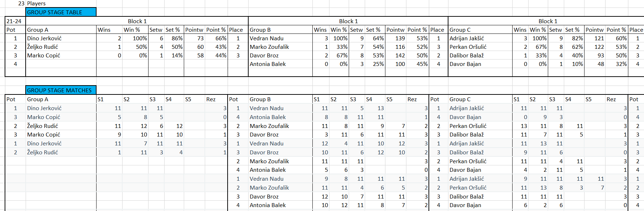Click the 'Block 1' heading above Group B
Screen dimensions: 644x211
pos(348,21)
